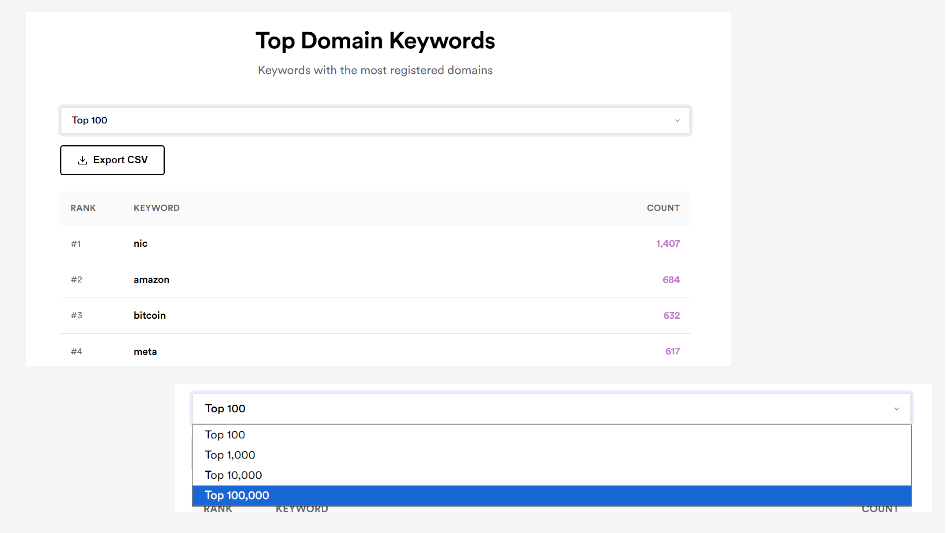Click the upper Top 100 combo box
The width and height of the screenshot is (946, 533).
(x=375, y=121)
